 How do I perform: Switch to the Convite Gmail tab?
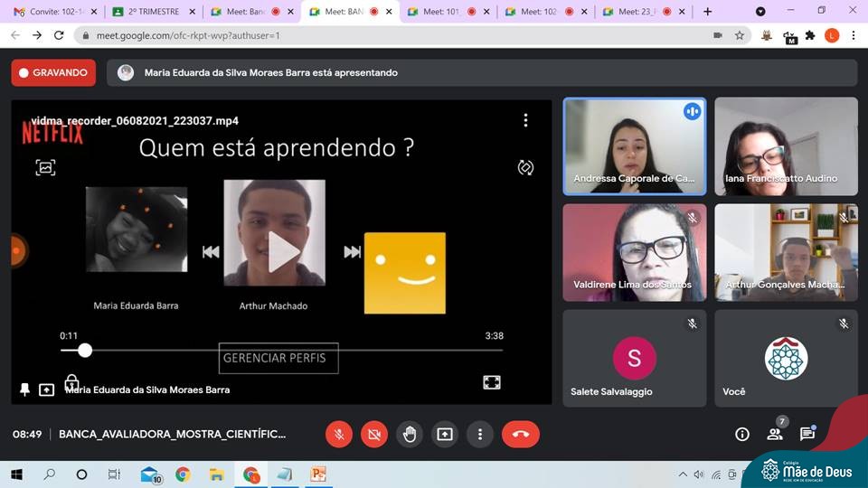[x=50, y=12]
